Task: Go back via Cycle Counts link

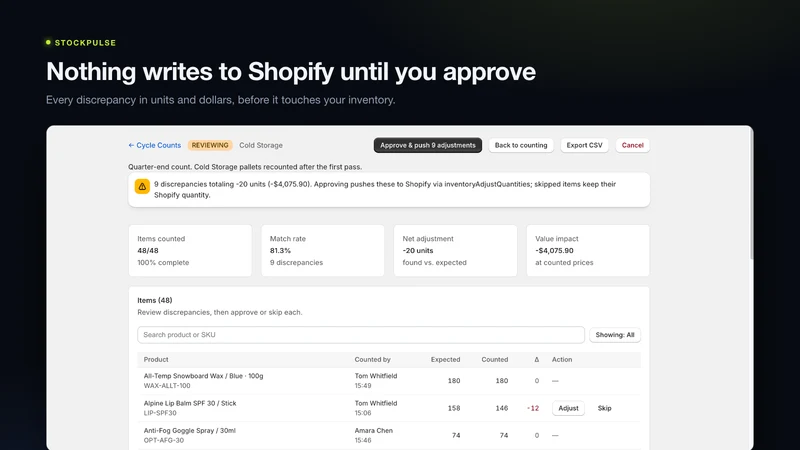Action: pos(155,145)
